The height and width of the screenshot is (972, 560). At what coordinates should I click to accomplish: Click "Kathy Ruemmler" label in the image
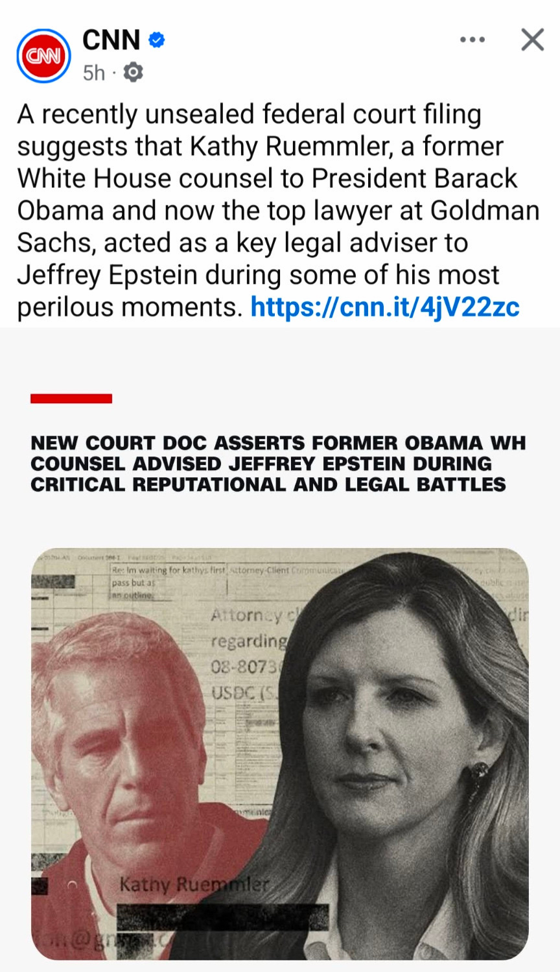(x=193, y=884)
